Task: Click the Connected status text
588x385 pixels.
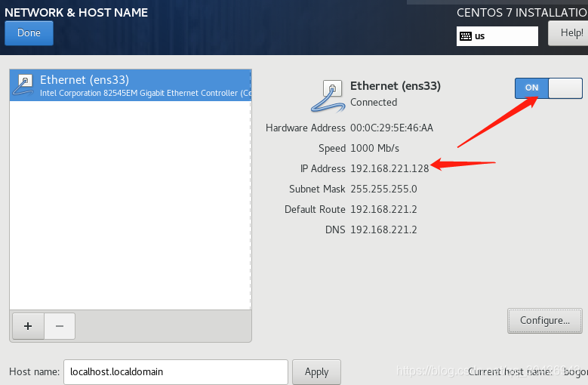Action: (x=374, y=102)
